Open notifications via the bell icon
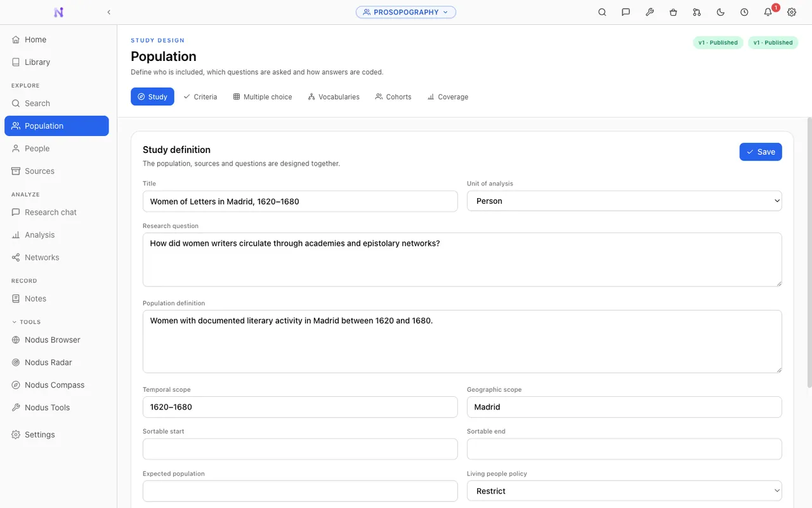 (x=768, y=12)
